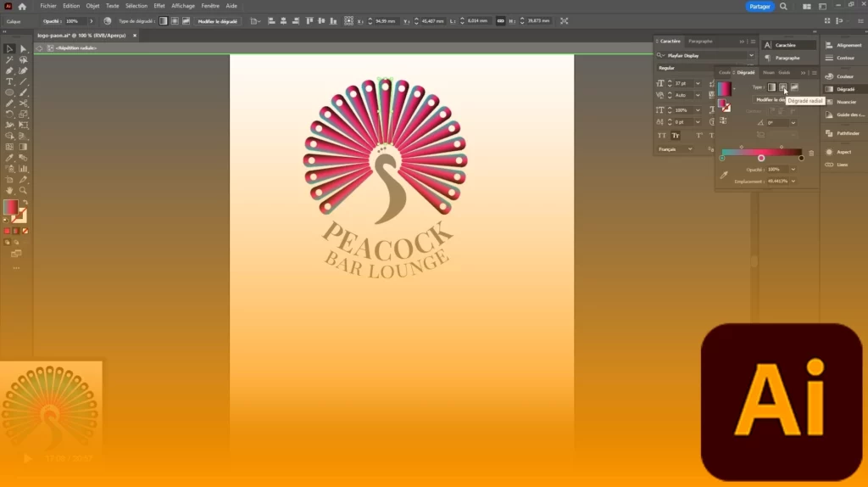The width and height of the screenshot is (868, 487).
Task: Open Emplacement percentage dropdown
Action: point(793,182)
